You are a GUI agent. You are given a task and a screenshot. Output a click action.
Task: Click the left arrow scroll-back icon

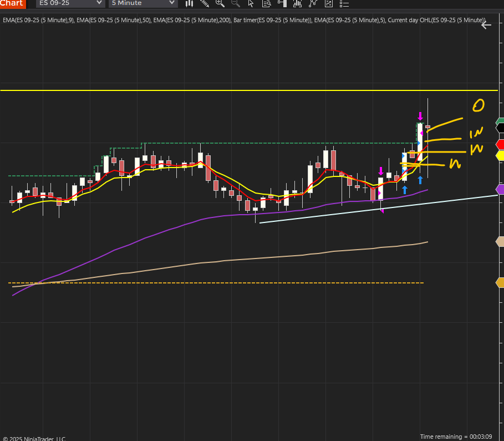click(x=486, y=25)
